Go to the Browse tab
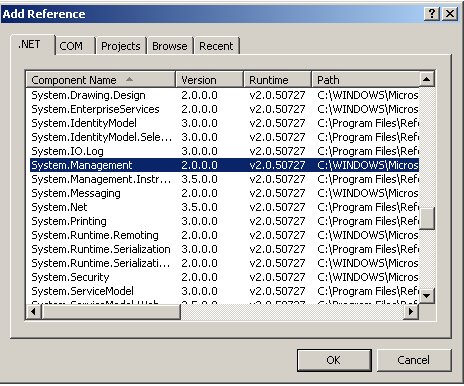464x386 pixels. [x=170, y=46]
